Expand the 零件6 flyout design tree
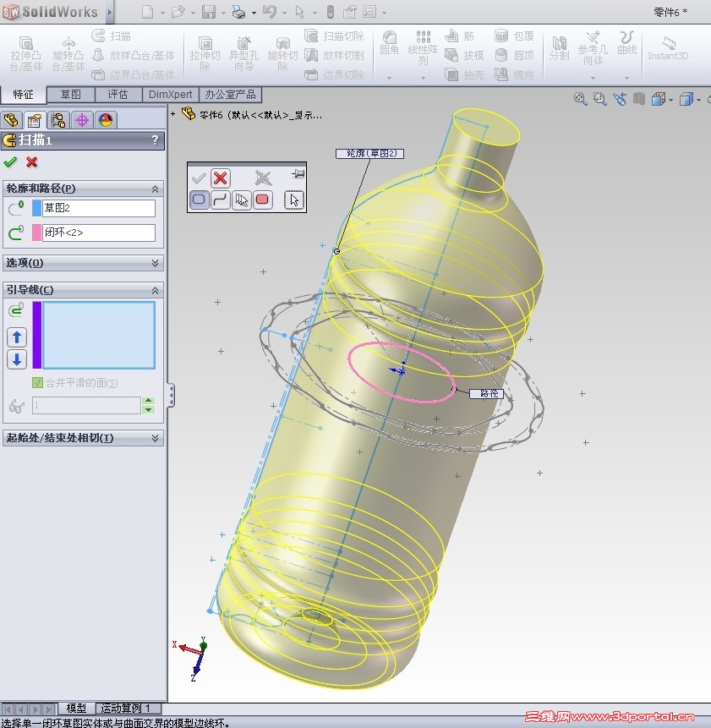The image size is (711, 728). [x=172, y=113]
